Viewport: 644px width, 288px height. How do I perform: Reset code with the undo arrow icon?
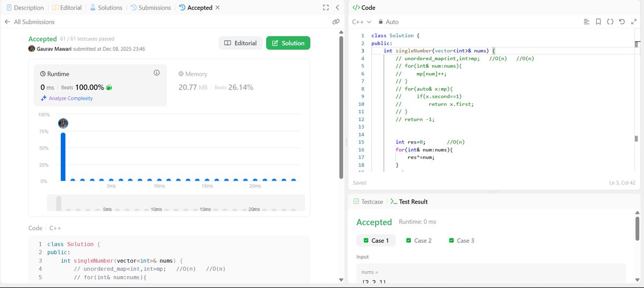tap(621, 22)
